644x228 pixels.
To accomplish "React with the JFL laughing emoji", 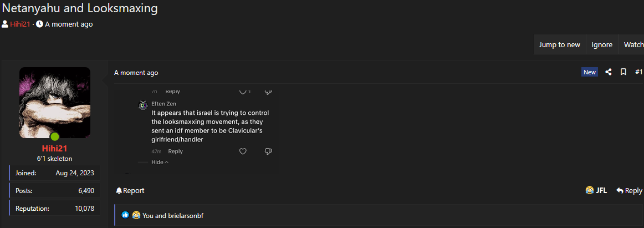I will 590,191.
